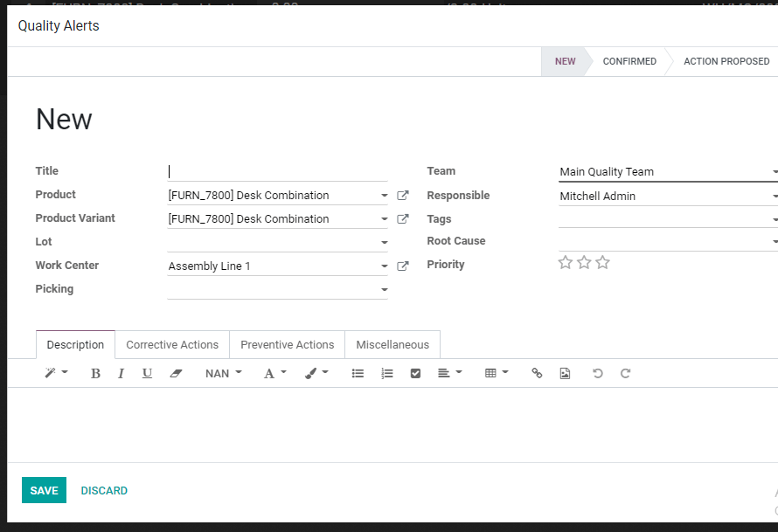Undo the last edit
778x532 pixels.
(x=597, y=373)
